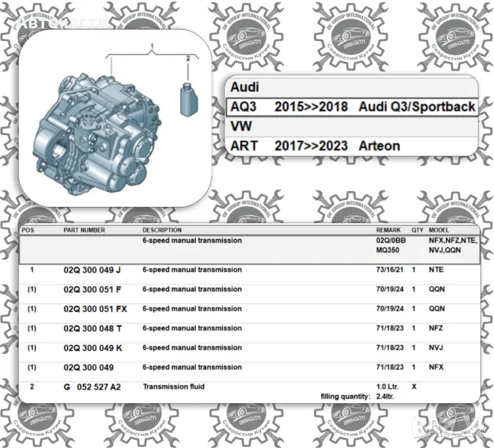Click the 02Q/0BB MQ350 remark cell
Viewport: 494px width, 448px height.
(x=391, y=245)
